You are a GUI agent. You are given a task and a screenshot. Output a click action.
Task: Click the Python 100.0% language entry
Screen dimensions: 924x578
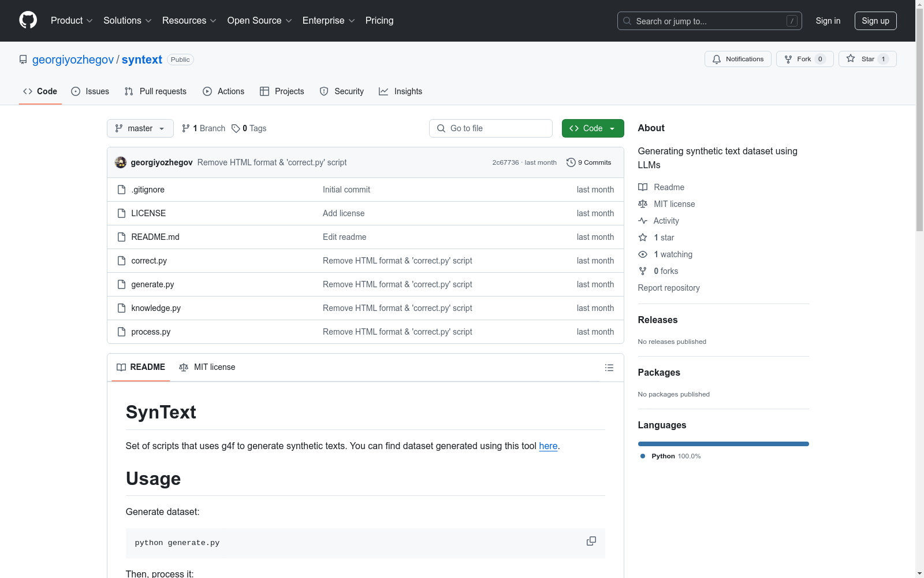pyautogui.click(x=671, y=456)
